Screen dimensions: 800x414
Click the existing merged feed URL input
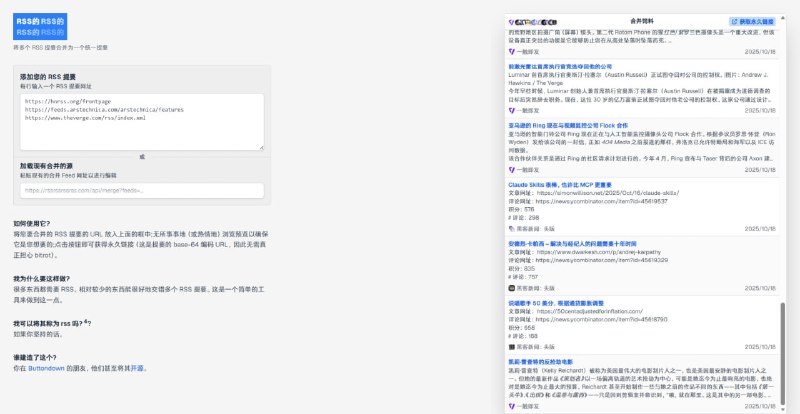142,190
